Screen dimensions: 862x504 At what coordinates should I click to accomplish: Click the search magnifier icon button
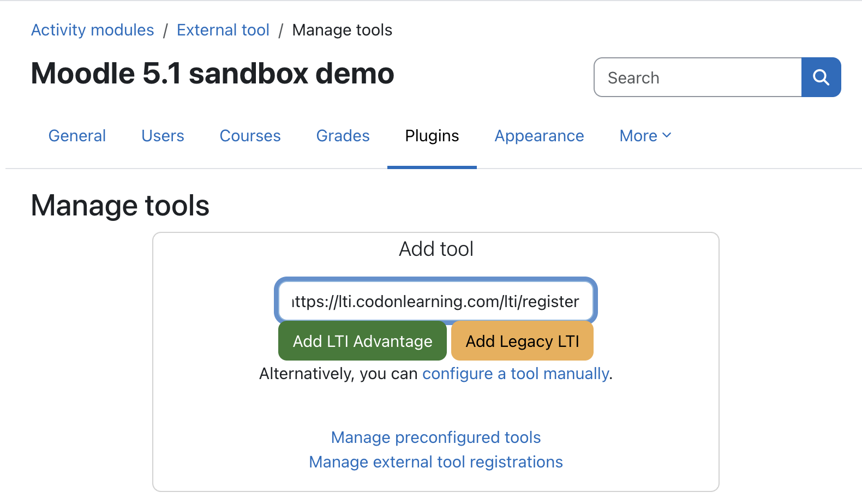click(x=821, y=77)
